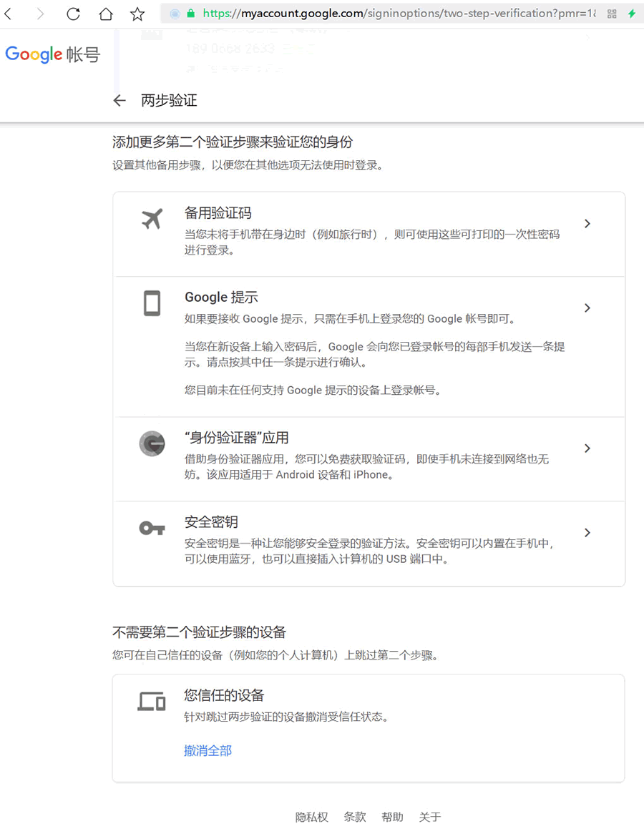Click text 针对跳过两步验证的设备撤消受信任状态
This screenshot has height=829, width=644.
(x=286, y=717)
